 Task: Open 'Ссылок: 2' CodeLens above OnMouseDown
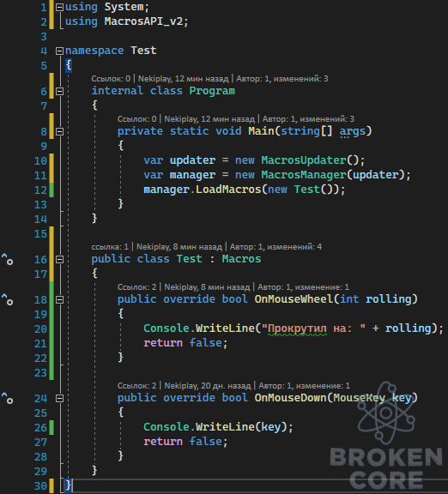point(136,386)
